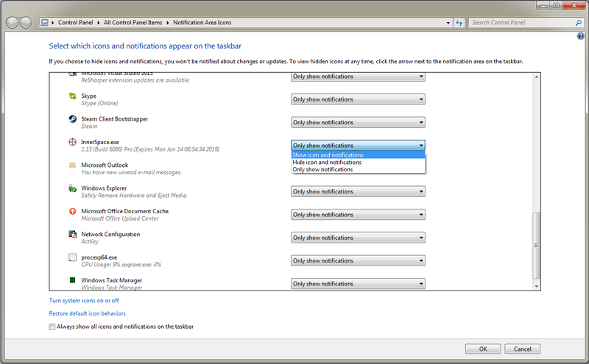Image resolution: width=589 pixels, height=364 pixels.
Task: Click the Microsoft Outlook envelope icon
Action: pos(72,165)
